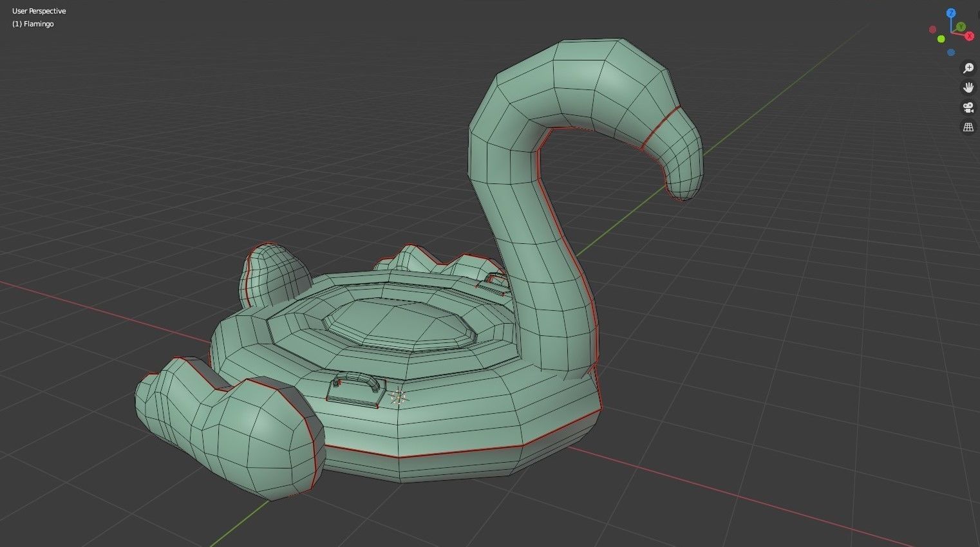Image resolution: width=980 pixels, height=547 pixels.
Task: Click the unlabeled negative X red gizmo dot
Action: pyautogui.click(x=932, y=30)
